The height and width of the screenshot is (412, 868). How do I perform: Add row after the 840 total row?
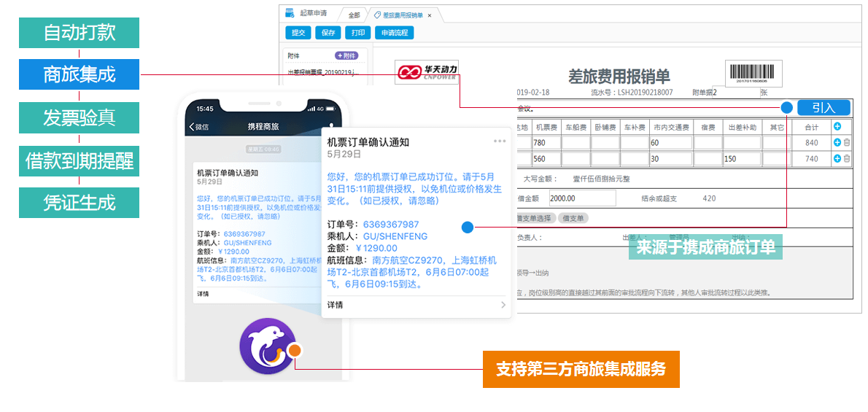837,142
